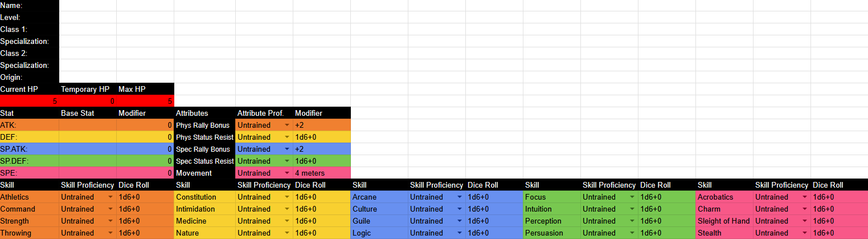Select the Throwing Dice Roll cell
The width and height of the screenshot is (868, 239).
[x=145, y=233]
